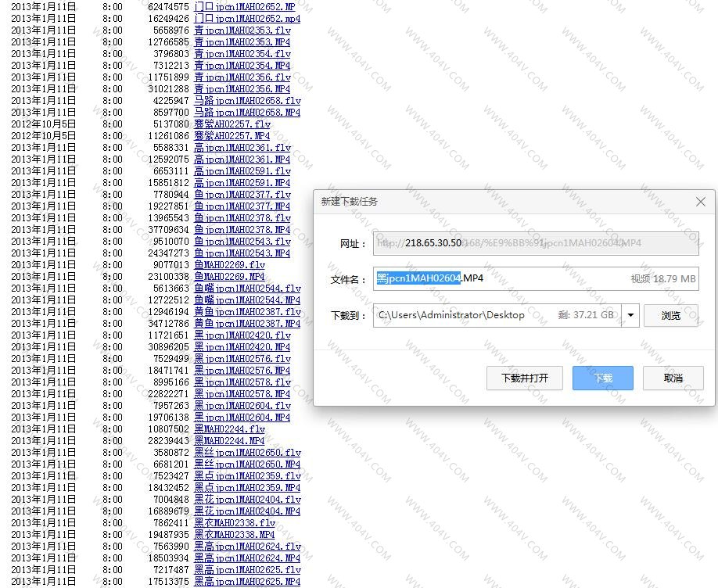Cancel the download with 取消
Screen dimensions: 718x588
[x=673, y=378]
